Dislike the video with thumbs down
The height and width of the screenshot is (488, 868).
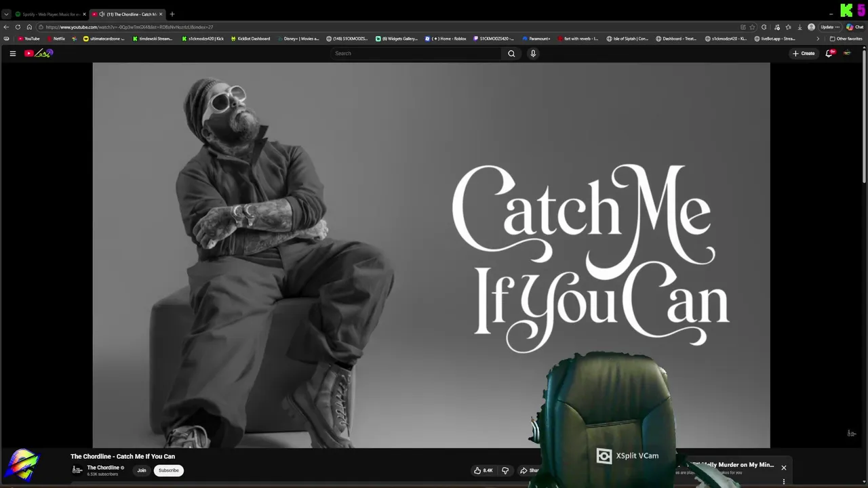coord(505,470)
